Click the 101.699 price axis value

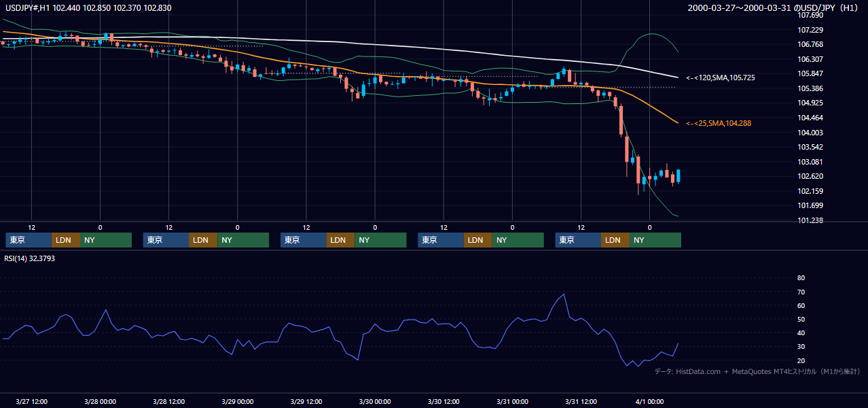(x=809, y=205)
